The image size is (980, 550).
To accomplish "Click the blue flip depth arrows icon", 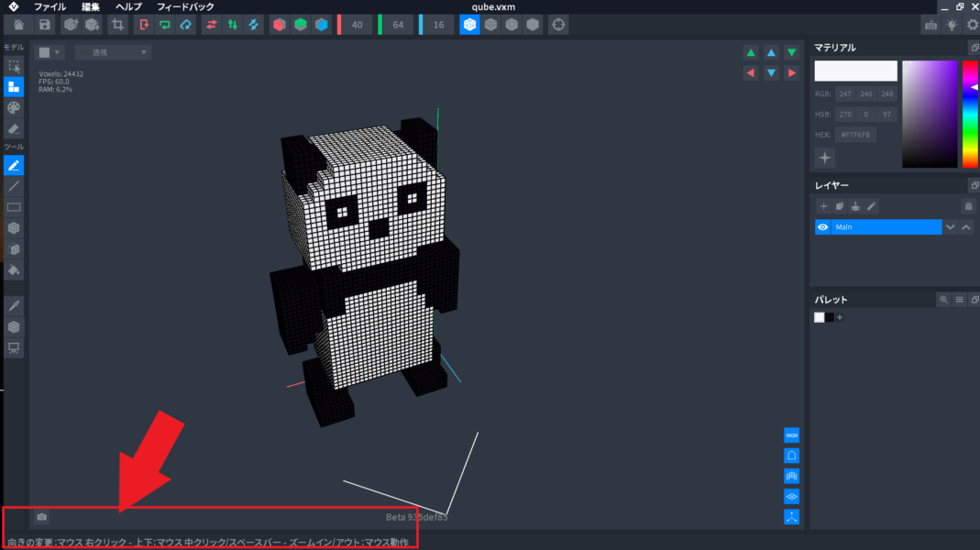I will [253, 25].
